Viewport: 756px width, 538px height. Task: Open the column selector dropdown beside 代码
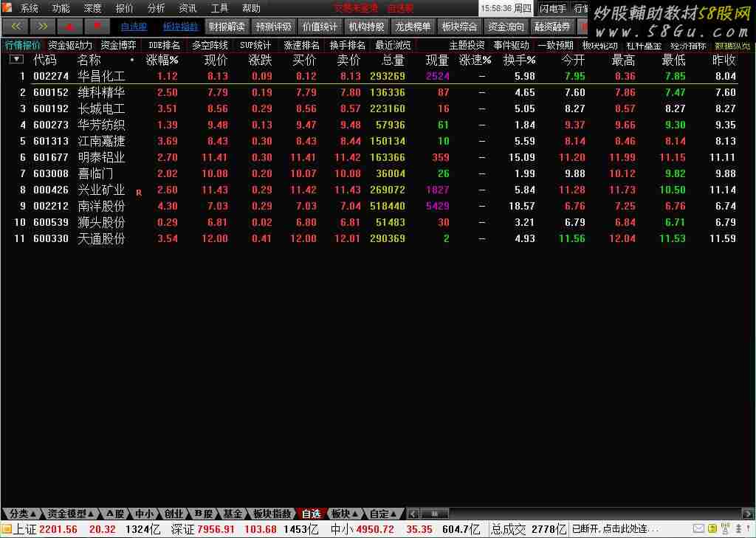16,60
